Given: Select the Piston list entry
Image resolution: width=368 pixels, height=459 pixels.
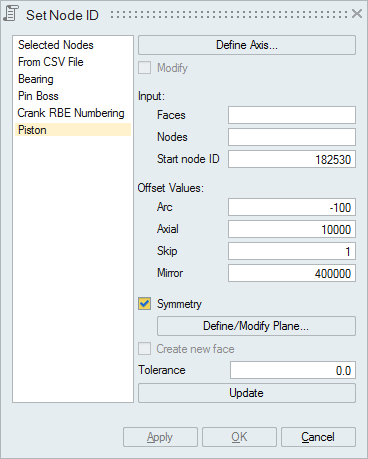Looking at the screenshot, I should click(x=73, y=130).
